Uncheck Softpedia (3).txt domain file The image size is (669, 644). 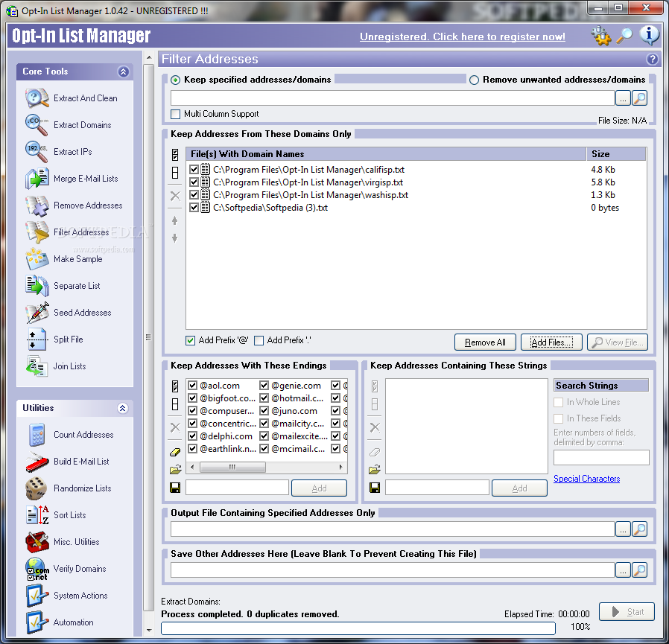tap(194, 208)
